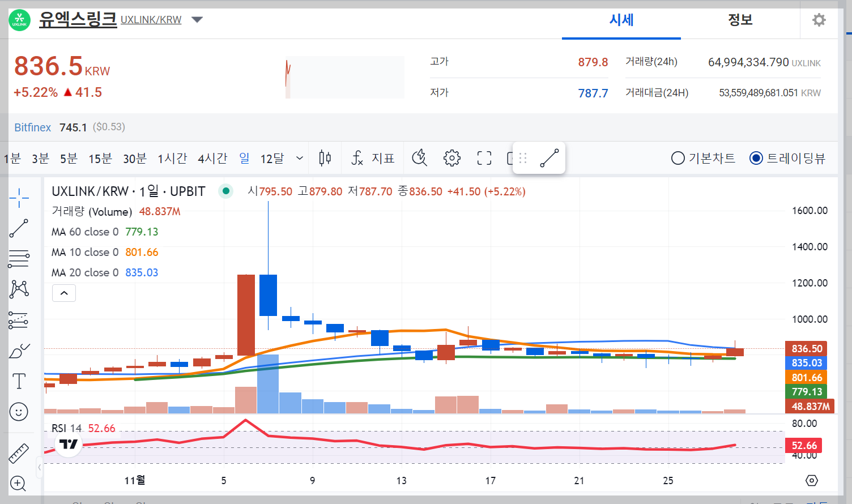Collapse the indicator legend list

coord(64,293)
